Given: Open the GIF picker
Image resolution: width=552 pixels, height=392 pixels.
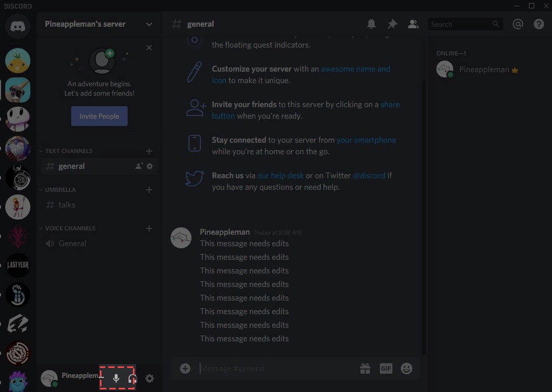Looking at the screenshot, I should [x=386, y=368].
